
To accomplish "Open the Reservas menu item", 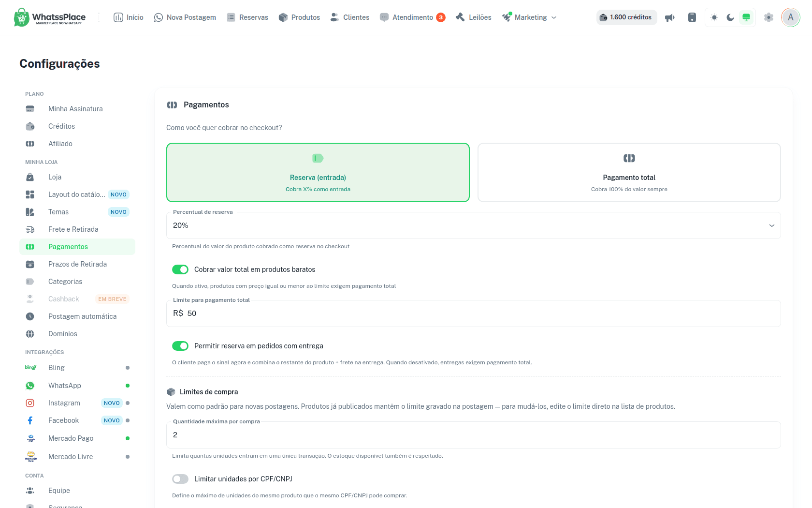I will [247, 17].
